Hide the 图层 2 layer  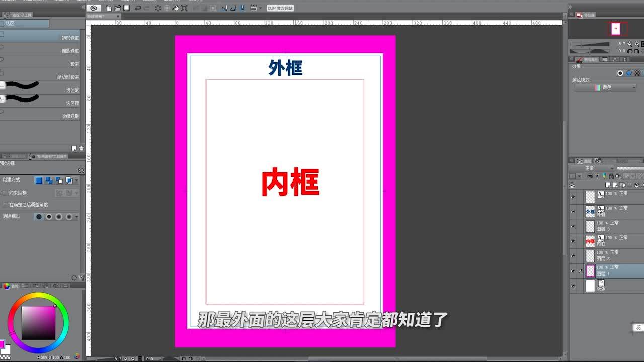point(573,256)
